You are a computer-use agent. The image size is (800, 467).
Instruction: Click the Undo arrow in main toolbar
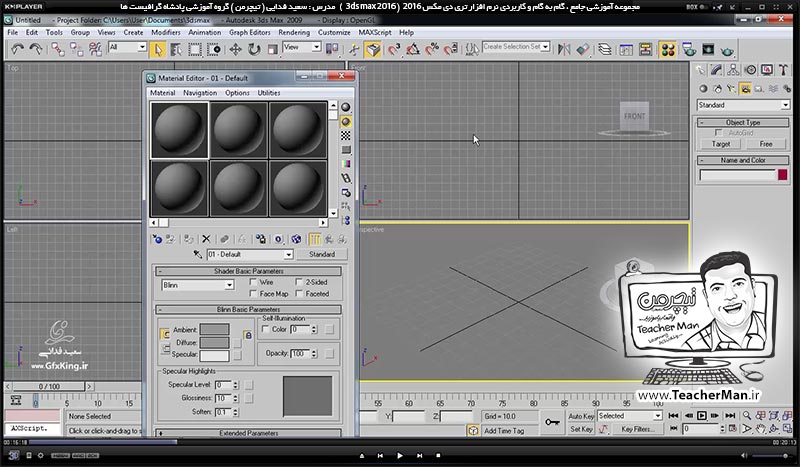click(18, 49)
